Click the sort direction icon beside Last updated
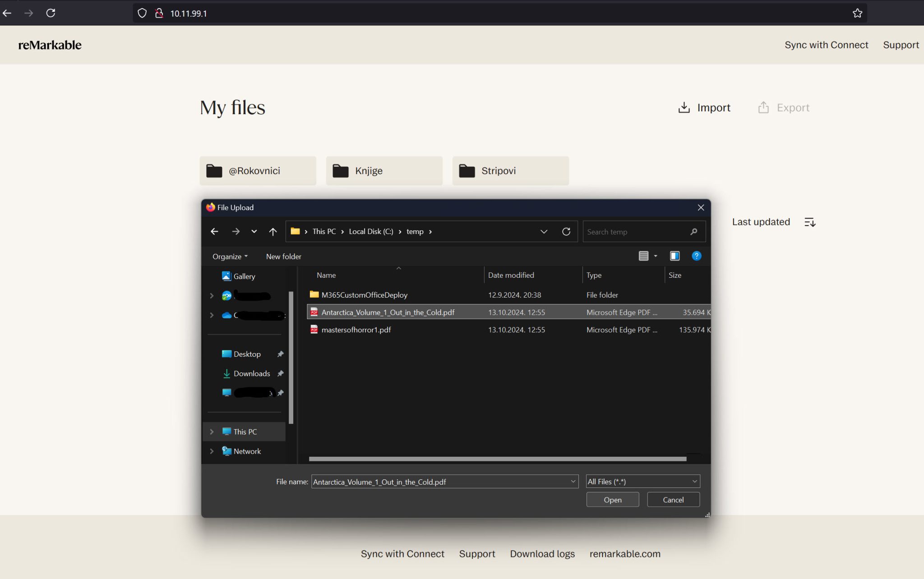 (x=810, y=221)
